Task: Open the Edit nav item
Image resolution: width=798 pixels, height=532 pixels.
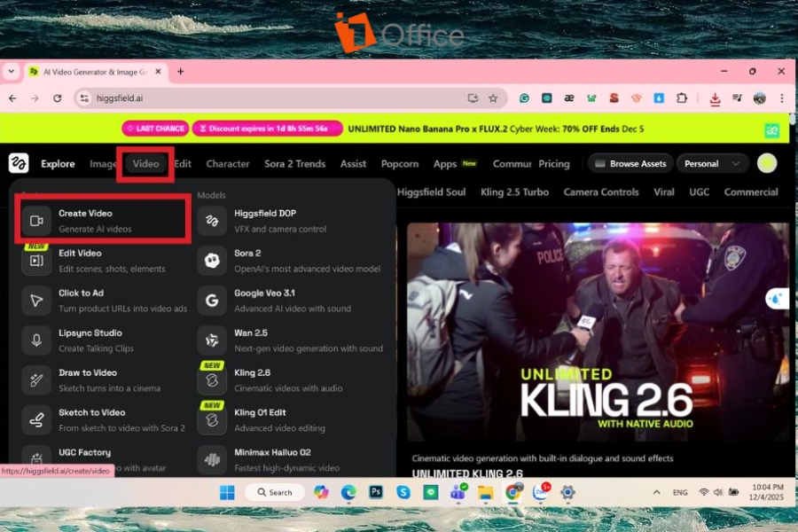Action: click(x=183, y=163)
